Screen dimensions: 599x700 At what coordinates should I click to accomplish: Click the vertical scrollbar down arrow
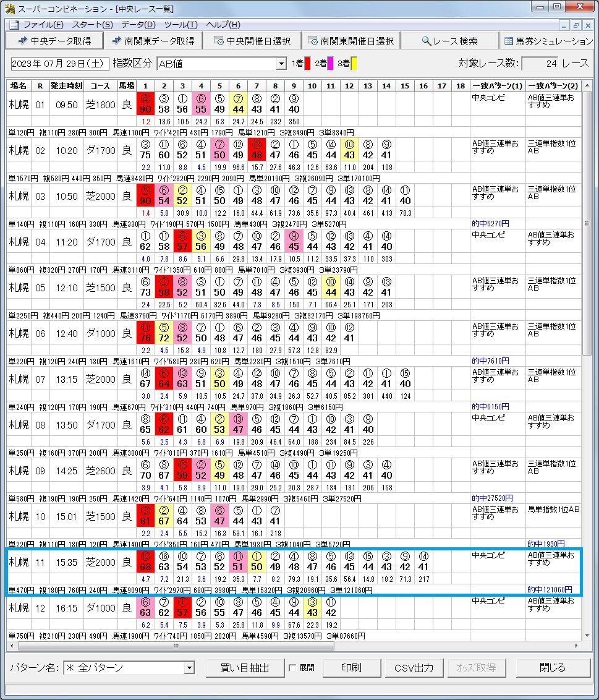coord(587,635)
